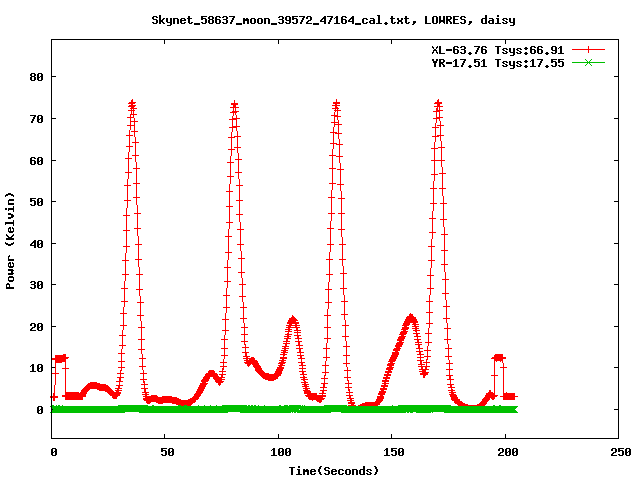Click the red calibration step near 196 seconds
Screen dimensions: 640x480
(499, 358)
